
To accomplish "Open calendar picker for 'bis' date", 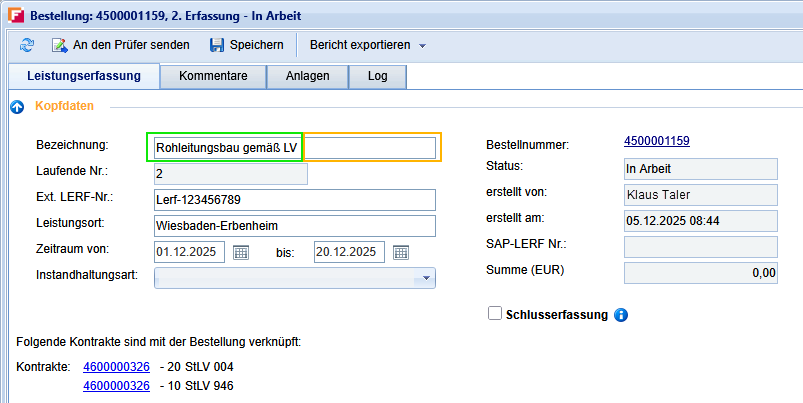I will pyautogui.click(x=400, y=252).
